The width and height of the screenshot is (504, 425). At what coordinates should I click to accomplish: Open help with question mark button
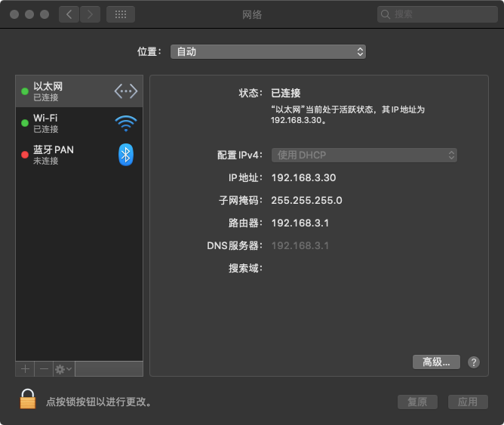[474, 362]
